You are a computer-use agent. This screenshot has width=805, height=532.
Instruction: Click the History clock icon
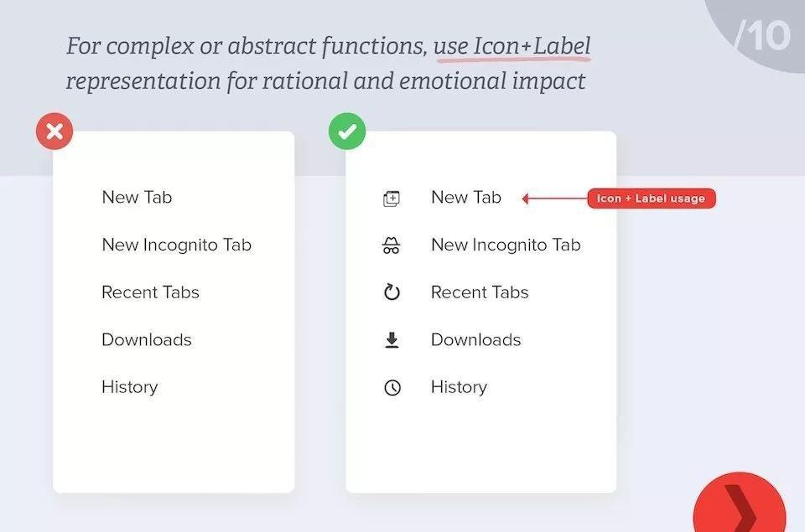point(392,387)
